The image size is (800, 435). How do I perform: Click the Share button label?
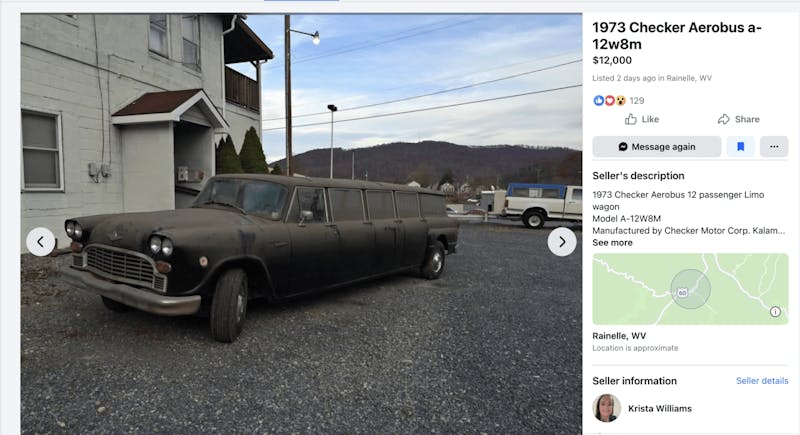coord(747,119)
